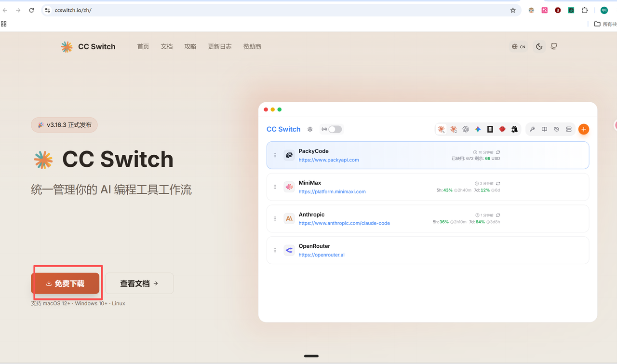
Task: Open the apps grid in bookmarks bar
Action: pyautogui.click(x=4, y=24)
